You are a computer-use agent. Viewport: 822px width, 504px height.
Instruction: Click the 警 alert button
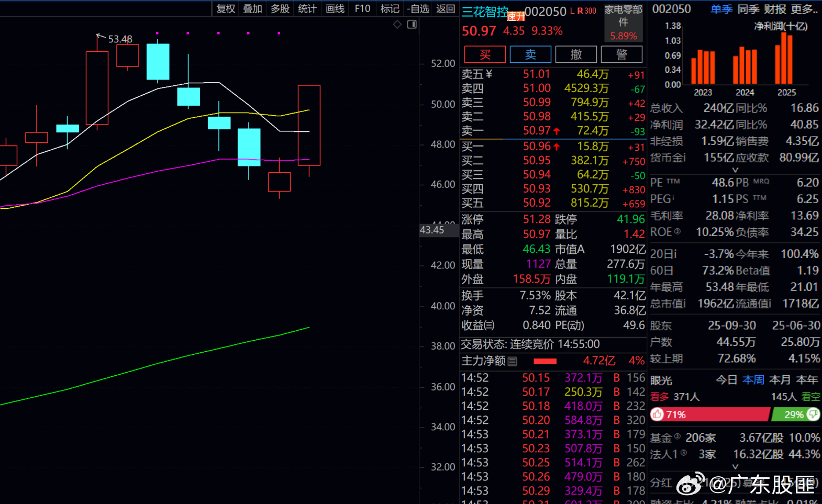pos(621,54)
